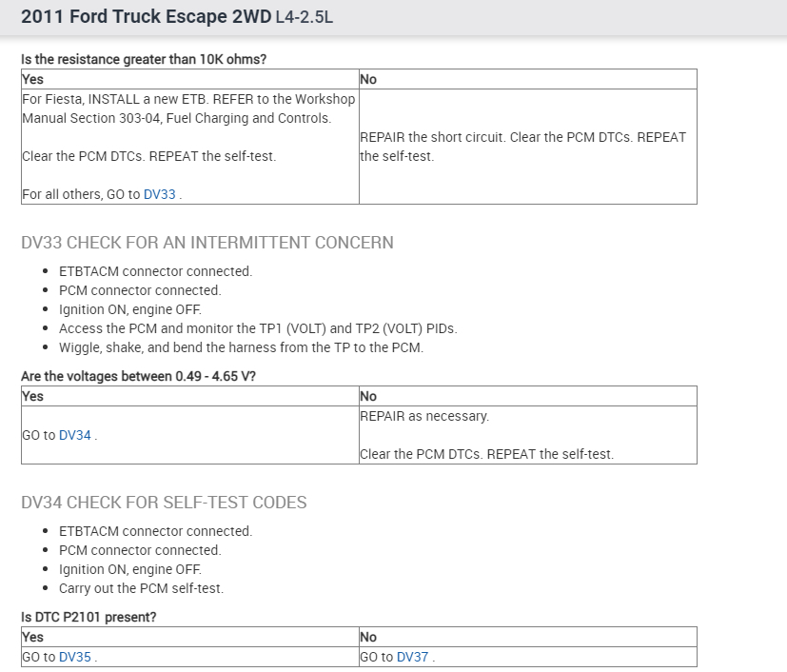Click the "Carry out the PCM self-test" step
This screenshot has height=672, width=787.
click(x=141, y=588)
